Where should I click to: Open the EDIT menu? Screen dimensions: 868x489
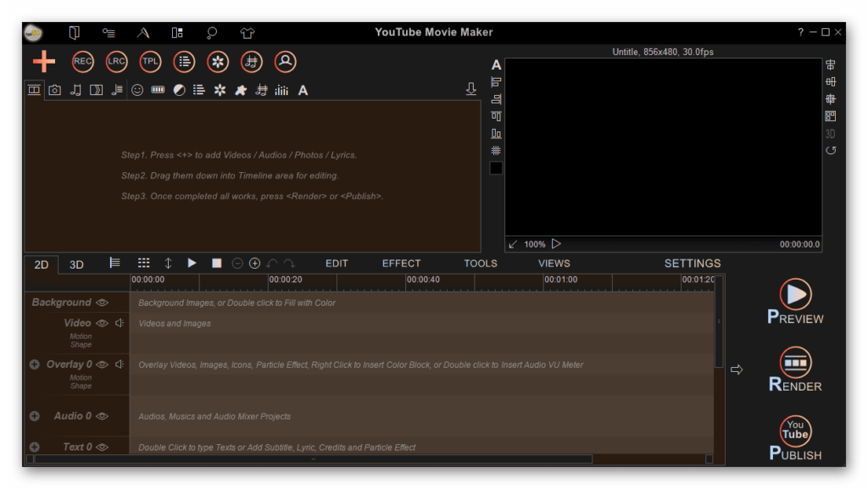tap(337, 264)
